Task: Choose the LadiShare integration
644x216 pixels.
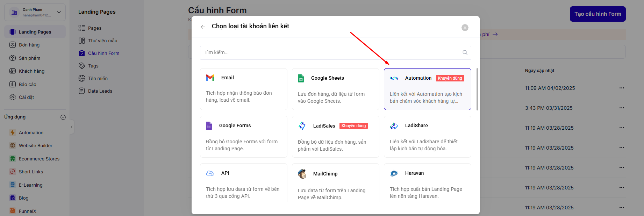Action: click(x=427, y=136)
